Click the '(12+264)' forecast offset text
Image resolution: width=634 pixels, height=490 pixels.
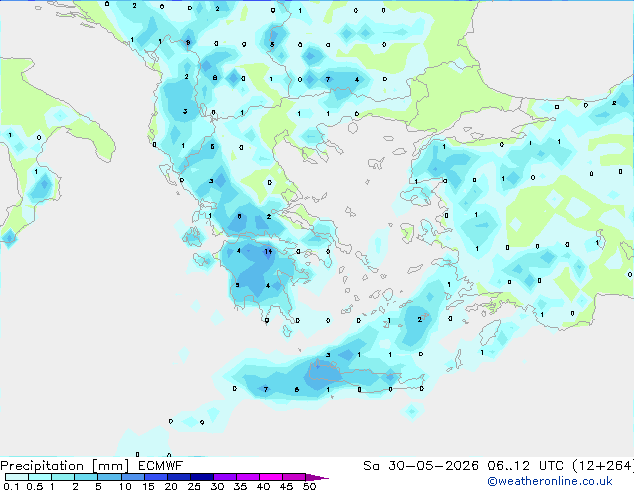click(603, 466)
